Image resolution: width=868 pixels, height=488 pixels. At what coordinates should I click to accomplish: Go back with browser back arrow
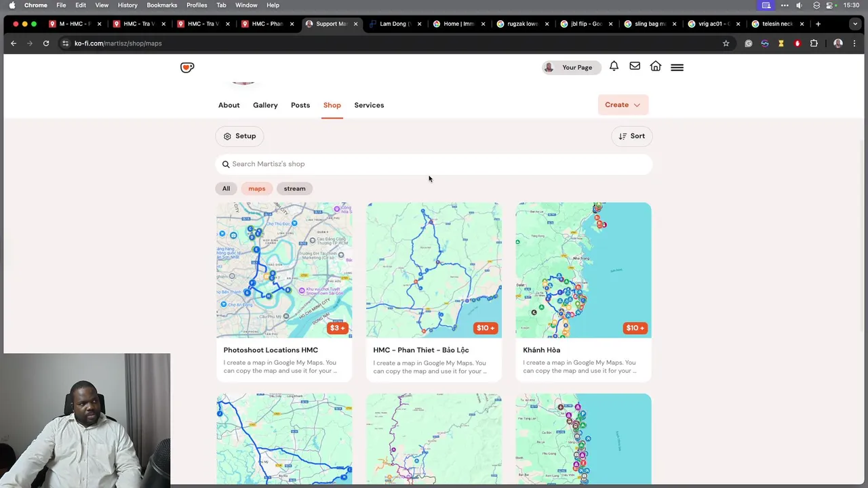(x=14, y=43)
